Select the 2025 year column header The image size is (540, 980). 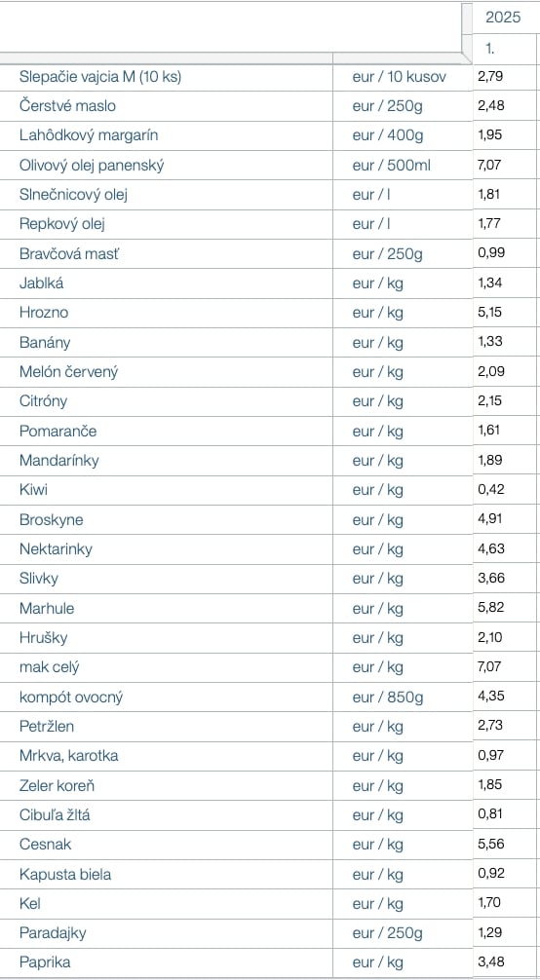[503, 17]
